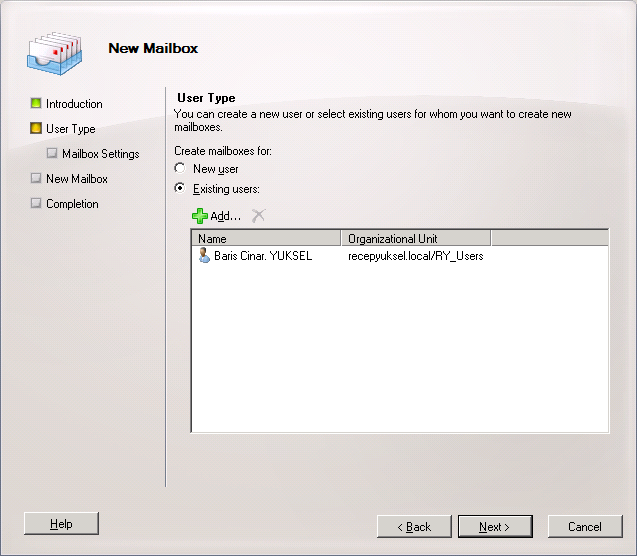Click the Organizational Unit column header
The image size is (637, 556).
pos(416,238)
